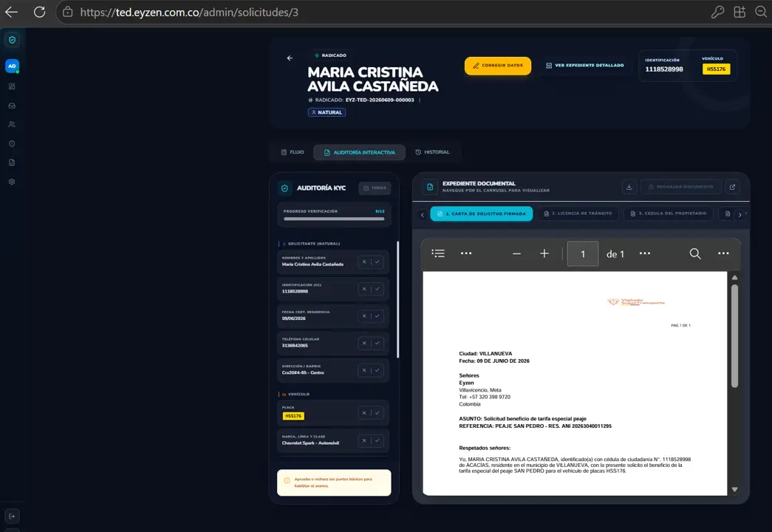Click Rechazar Documento button

[681, 187]
